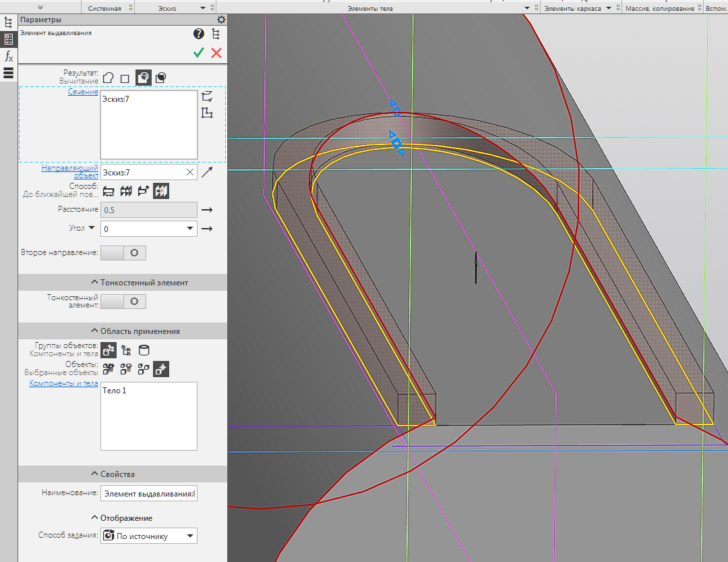Open the Параметры panel settings gear
This screenshot has width=728, height=562.
pyautogui.click(x=220, y=20)
